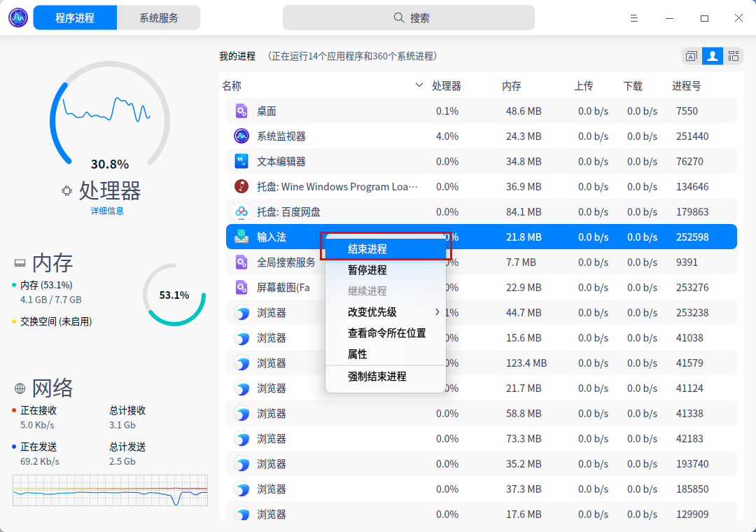Click memory value 123.4 MB
The height and width of the screenshot is (532, 756).
526,363
